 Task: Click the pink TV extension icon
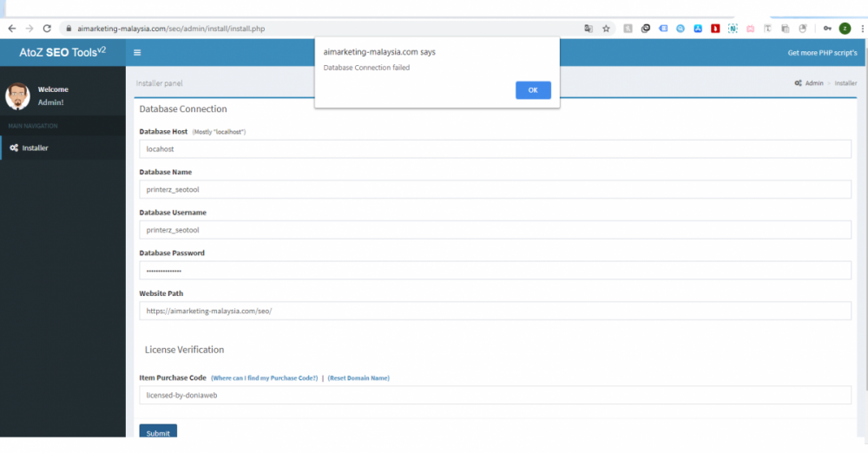pyautogui.click(x=750, y=29)
